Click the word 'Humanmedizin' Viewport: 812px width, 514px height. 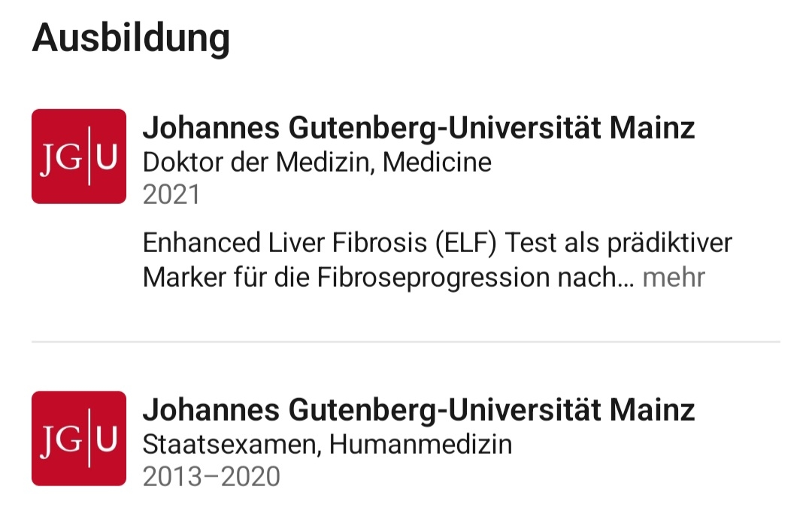[x=420, y=444]
